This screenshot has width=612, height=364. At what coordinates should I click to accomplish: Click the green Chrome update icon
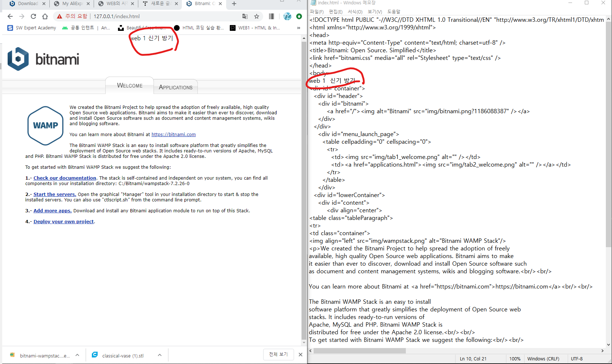299,16
